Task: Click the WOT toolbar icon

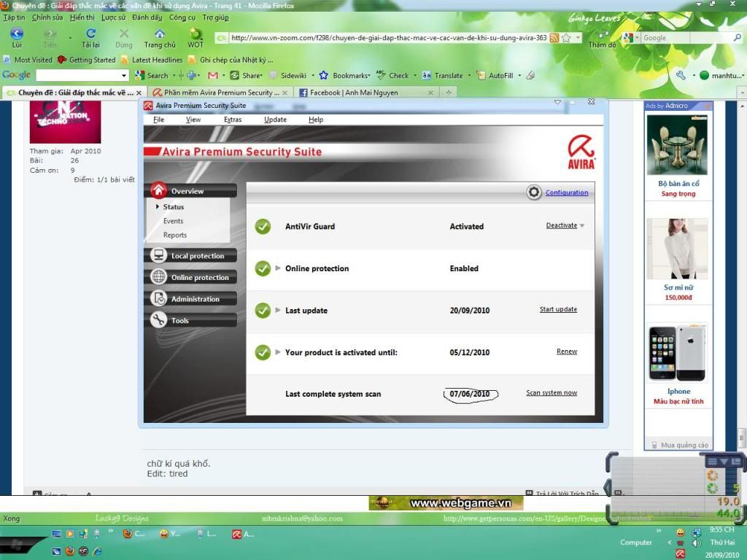Action: pos(196,34)
